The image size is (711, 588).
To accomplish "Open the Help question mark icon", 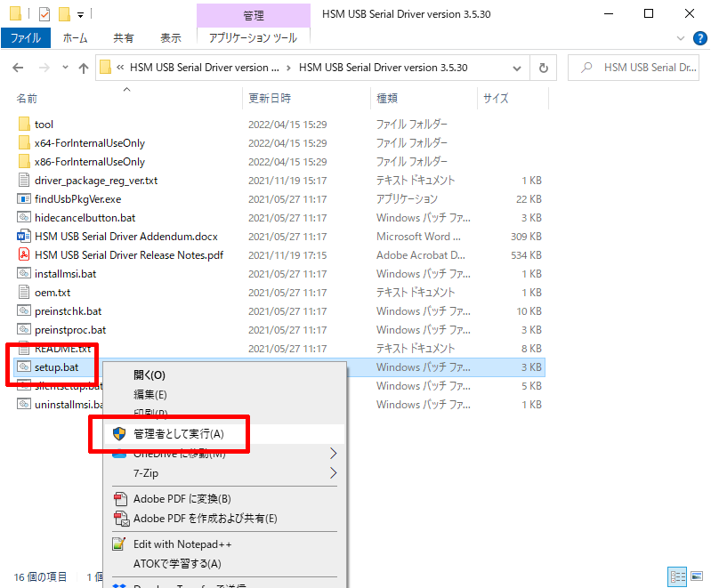I will pos(699,38).
